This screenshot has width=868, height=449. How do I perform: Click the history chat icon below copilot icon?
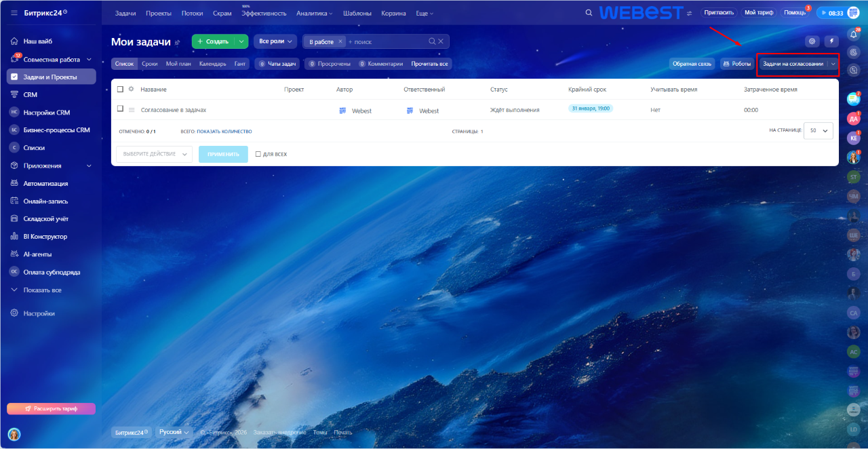click(854, 69)
